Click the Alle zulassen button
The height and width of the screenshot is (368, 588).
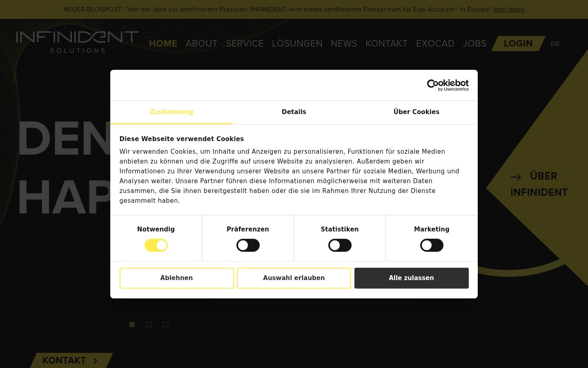pos(412,278)
